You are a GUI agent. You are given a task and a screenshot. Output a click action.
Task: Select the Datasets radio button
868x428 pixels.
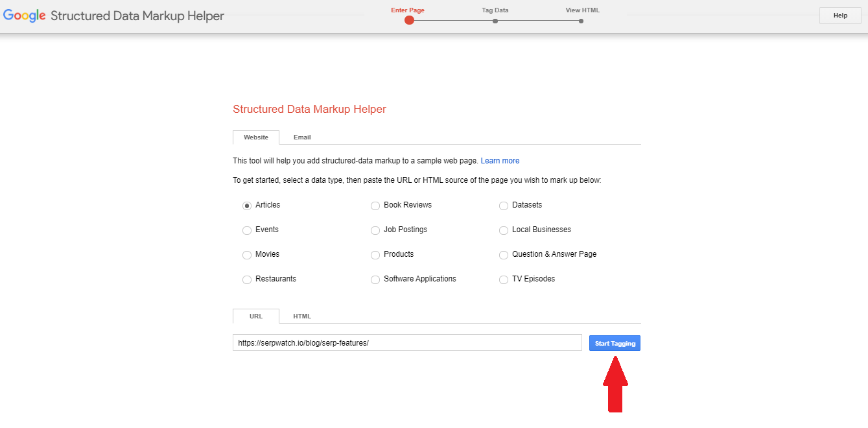pyautogui.click(x=504, y=206)
